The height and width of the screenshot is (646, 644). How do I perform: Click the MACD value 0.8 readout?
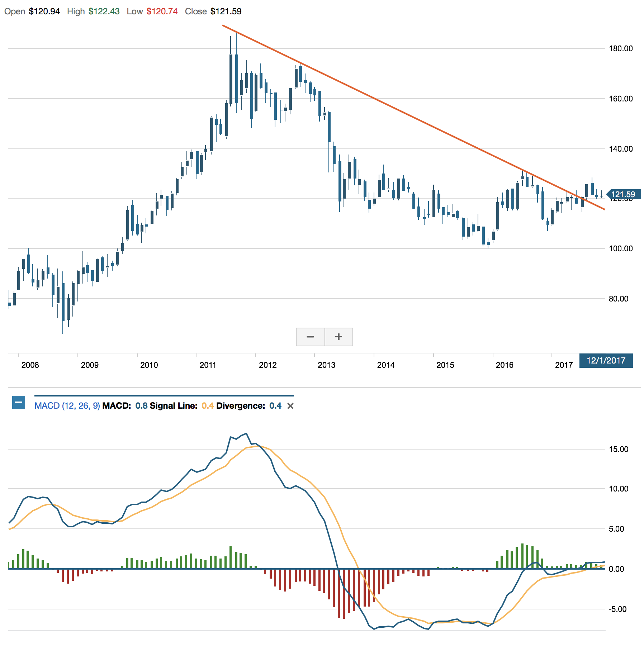141,406
